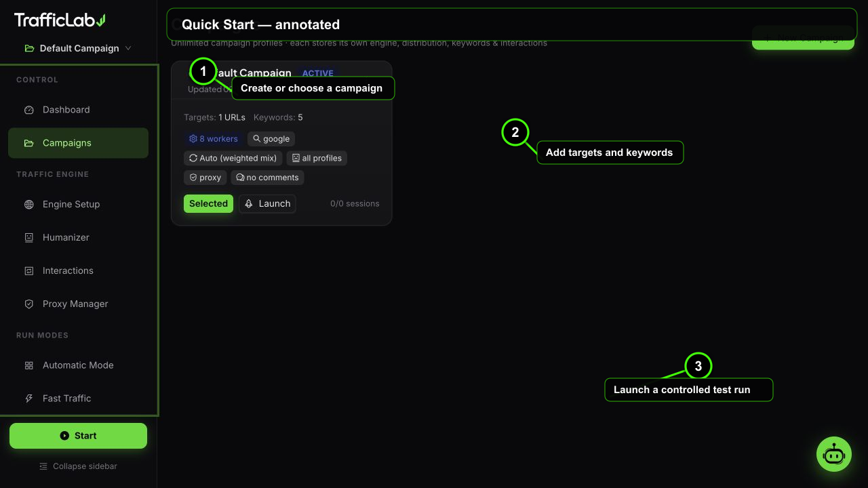The height and width of the screenshot is (488, 868).
Task: Expand the Default Campaign selector dropdown
Action: tap(78, 48)
